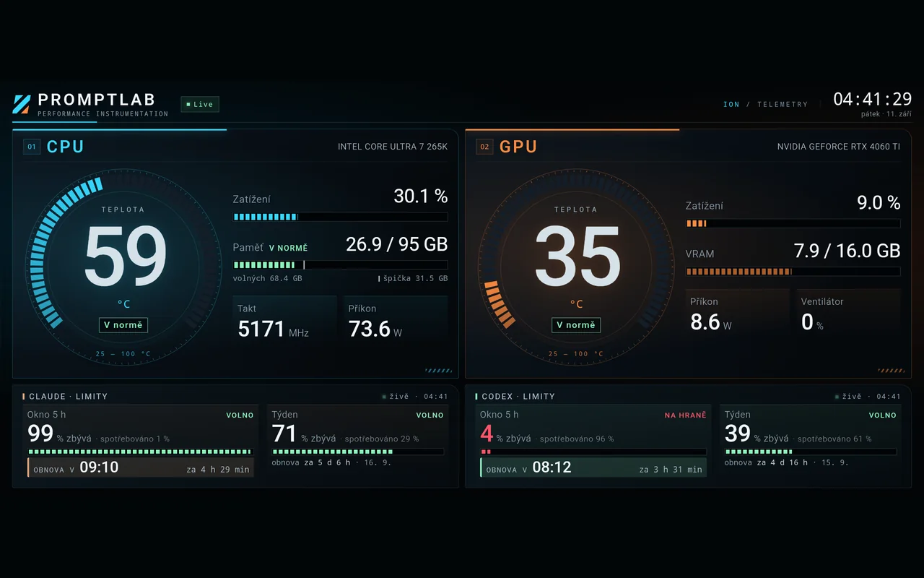The image size is (924, 578).
Task: Click the "obnova za 5 d 6 h" text
Action: pyautogui.click(x=311, y=462)
